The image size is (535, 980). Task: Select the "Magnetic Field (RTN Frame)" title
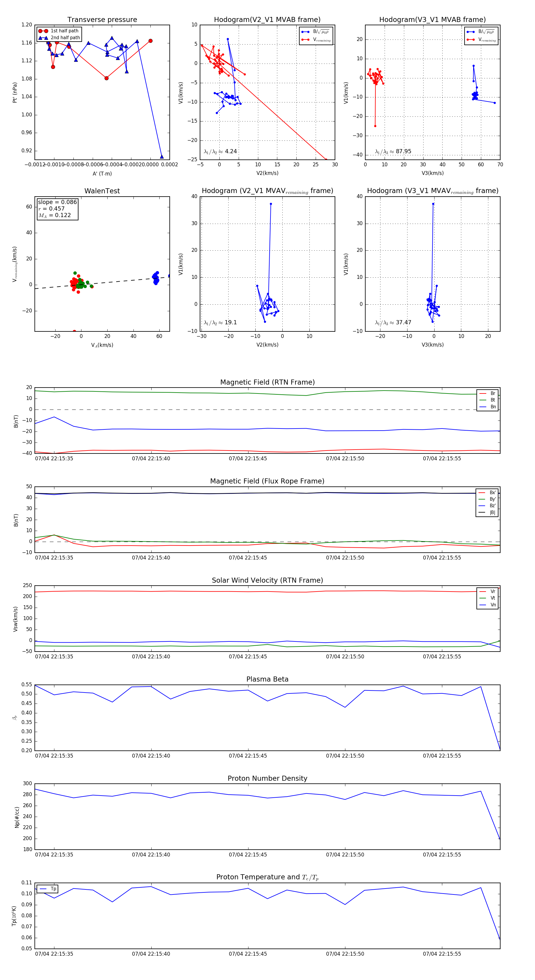pos(267,382)
